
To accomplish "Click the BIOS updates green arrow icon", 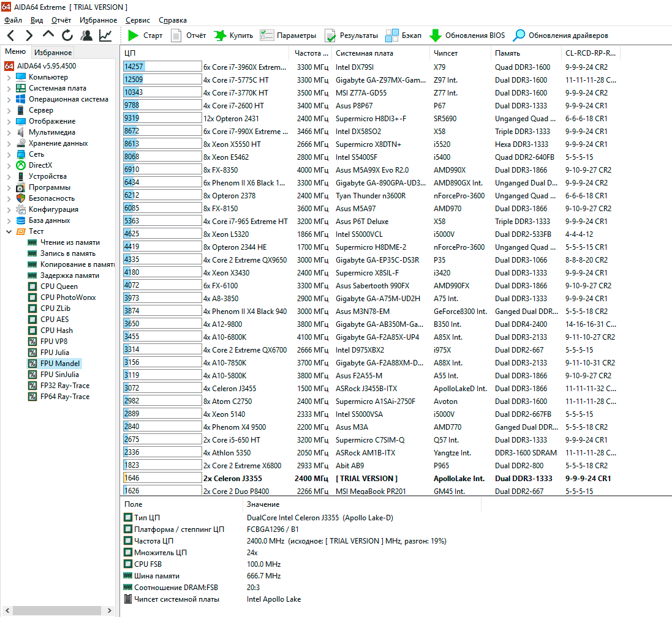I will [x=436, y=36].
